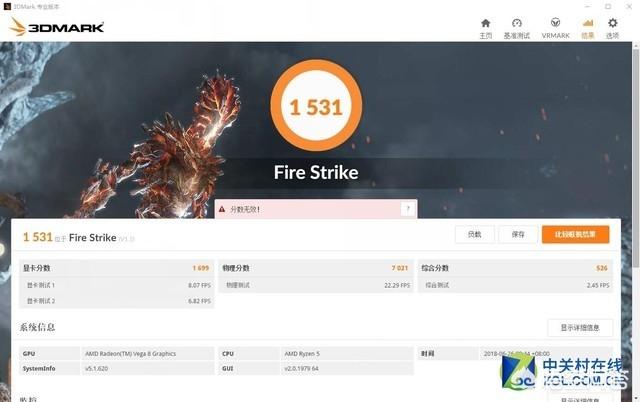Select the 时间 timestamp value
Viewport: 640px width, 402px height.
point(517,353)
